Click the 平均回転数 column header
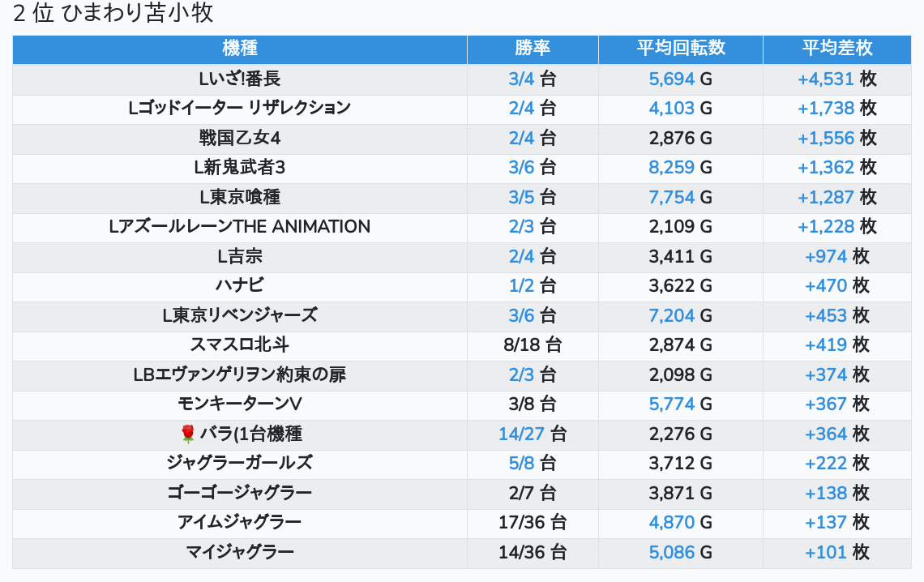 click(681, 48)
